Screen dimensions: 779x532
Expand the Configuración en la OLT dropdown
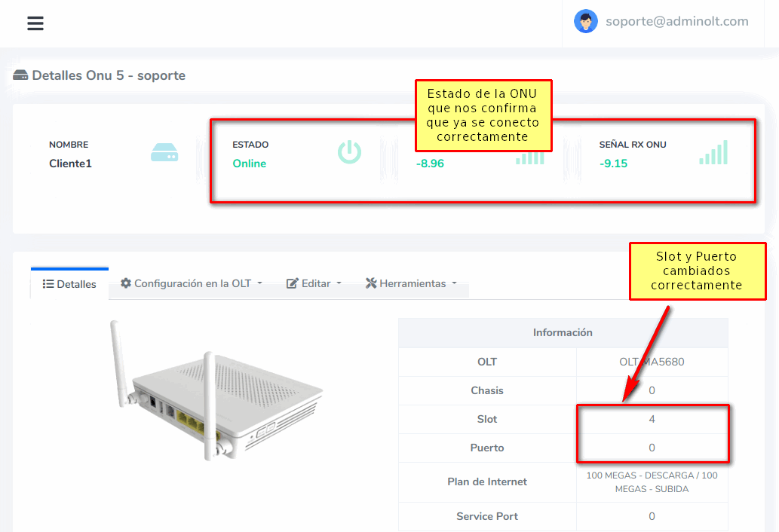(x=192, y=283)
